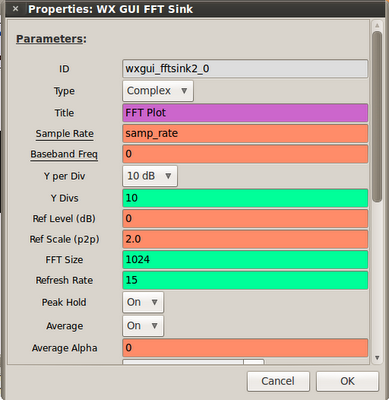The image size is (389, 400).
Task: Focus the Average Alpha field
Action: tap(245, 348)
